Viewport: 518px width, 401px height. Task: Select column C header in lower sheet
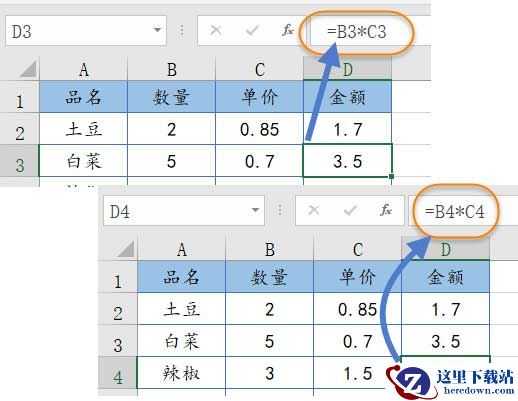(x=358, y=249)
